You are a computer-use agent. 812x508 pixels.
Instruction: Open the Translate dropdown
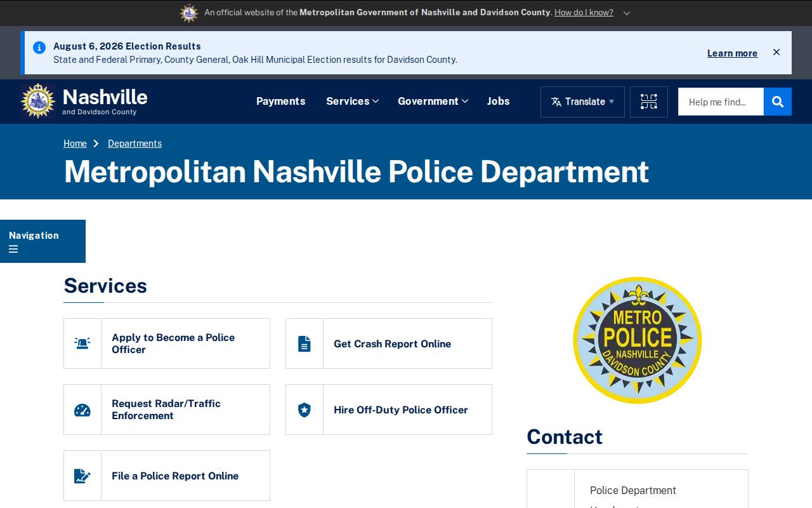tap(582, 102)
